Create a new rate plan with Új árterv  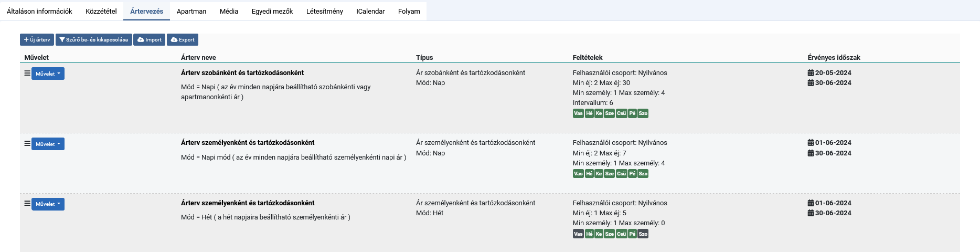pos(37,40)
